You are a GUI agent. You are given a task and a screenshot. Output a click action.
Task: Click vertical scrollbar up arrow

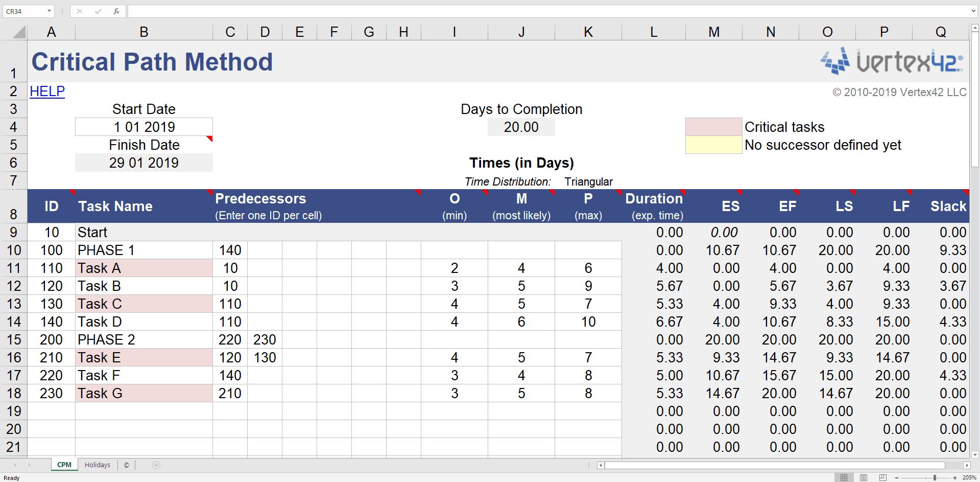click(975, 28)
